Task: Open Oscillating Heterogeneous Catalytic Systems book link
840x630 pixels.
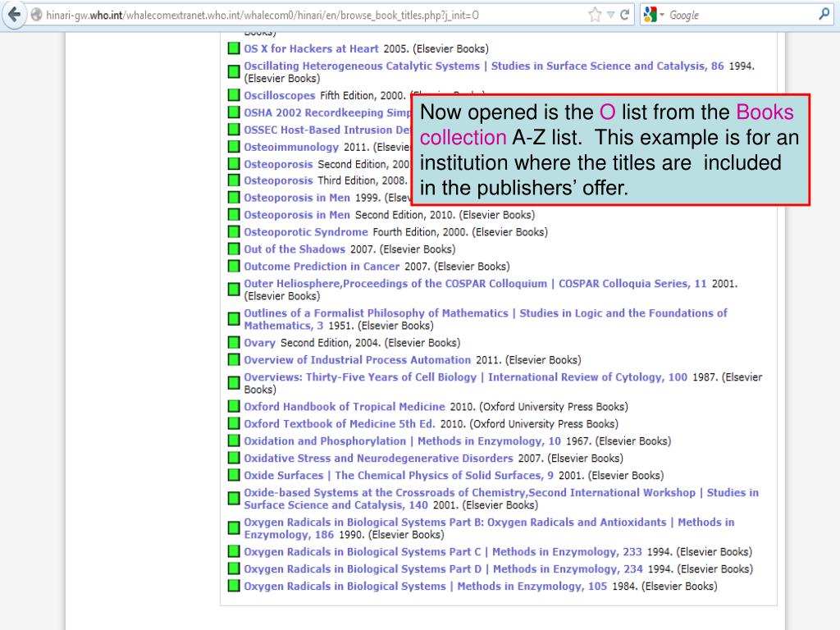Action: pos(484,66)
